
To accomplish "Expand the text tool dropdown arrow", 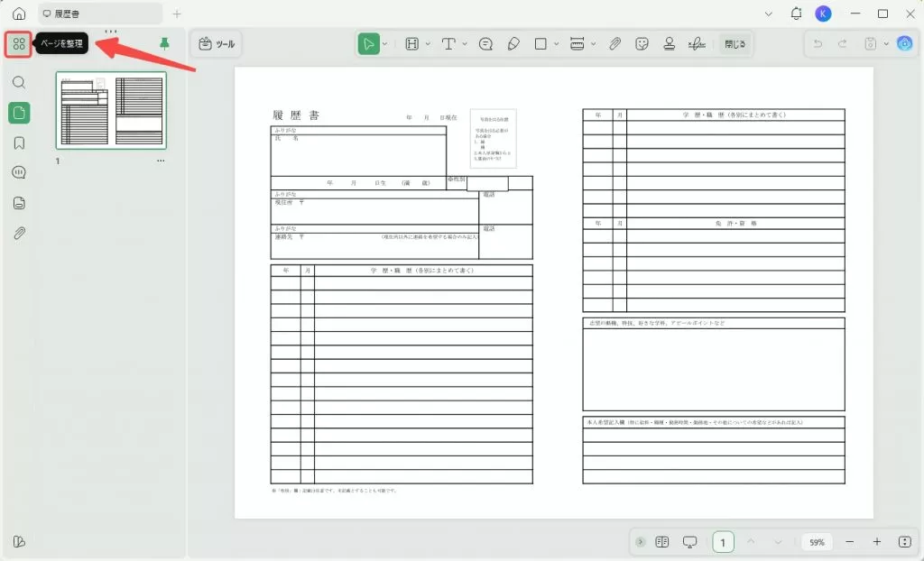I will 465,43.
